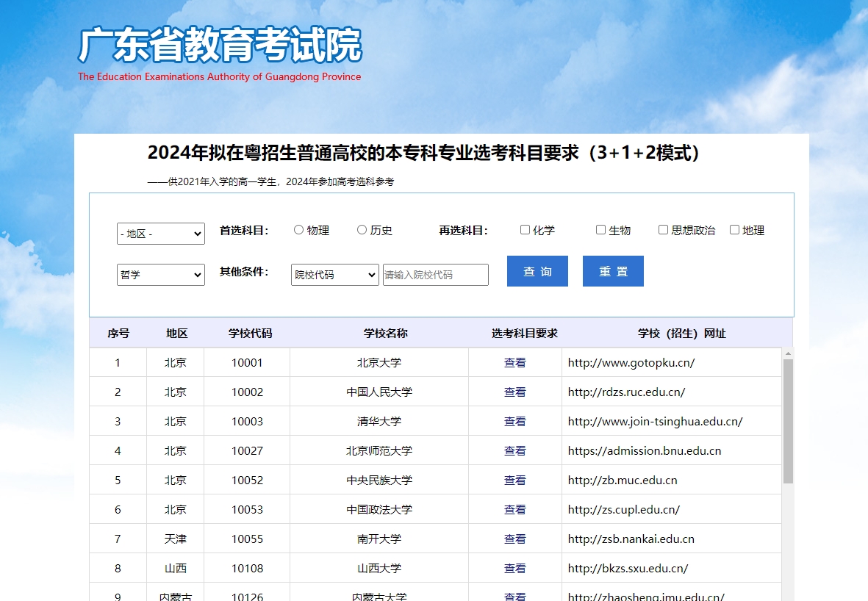
Task: Select the 物理 first-subject radio button
Action: pos(298,229)
